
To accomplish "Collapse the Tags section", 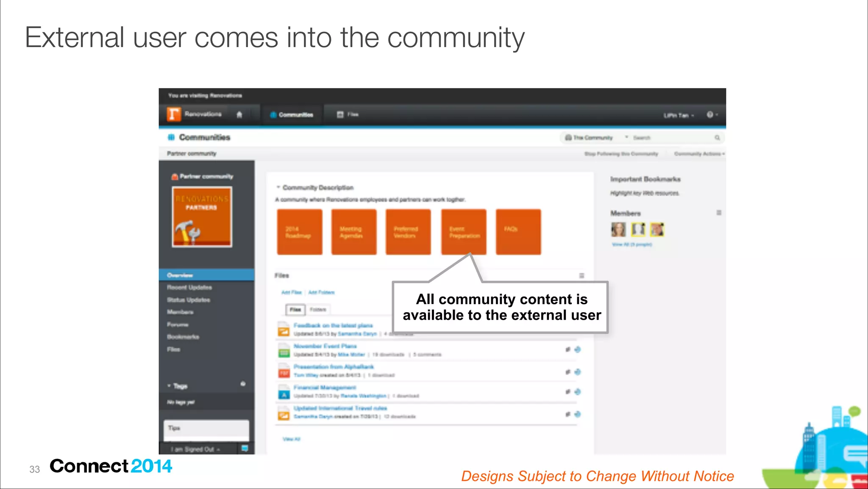I will point(169,386).
